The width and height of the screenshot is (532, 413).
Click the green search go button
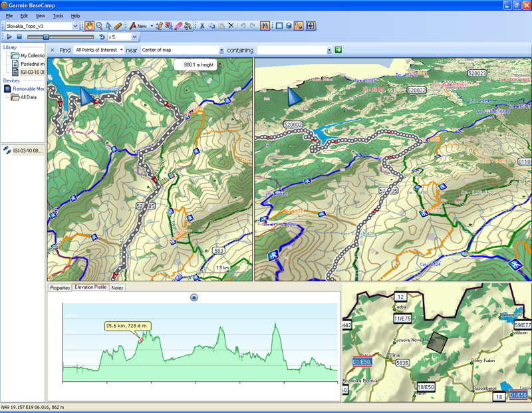(x=338, y=50)
